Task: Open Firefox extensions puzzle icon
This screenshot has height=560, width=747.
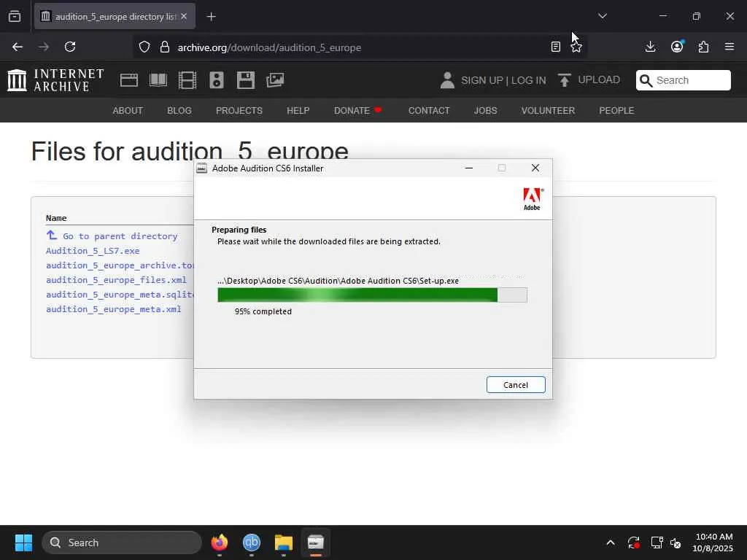Action: coord(703,47)
